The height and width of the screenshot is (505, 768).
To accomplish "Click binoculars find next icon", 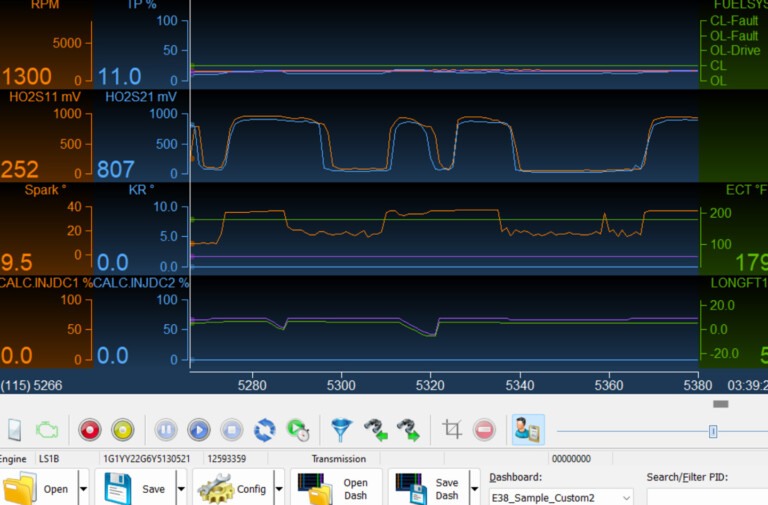I will [408, 430].
